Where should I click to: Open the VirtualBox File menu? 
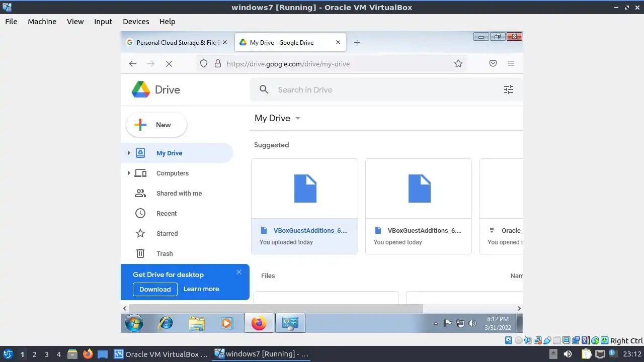[x=11, y=22]
